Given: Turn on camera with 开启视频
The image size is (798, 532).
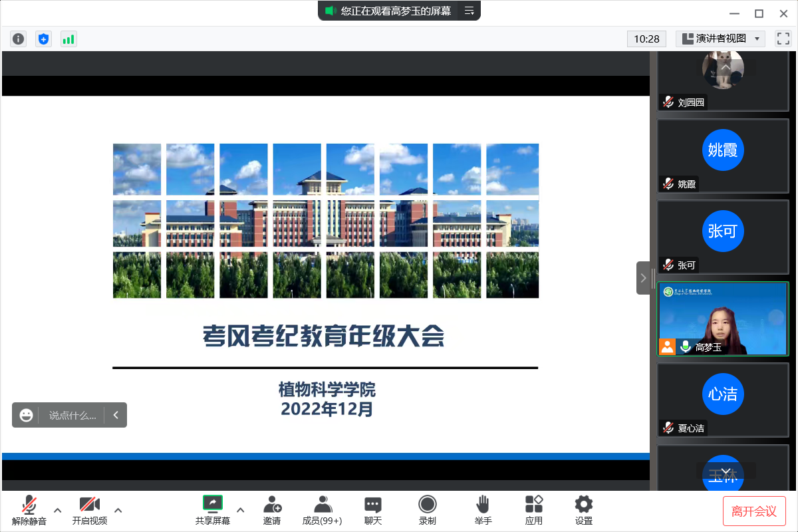Looking at the screenshot, I should [x=90, y=510].
